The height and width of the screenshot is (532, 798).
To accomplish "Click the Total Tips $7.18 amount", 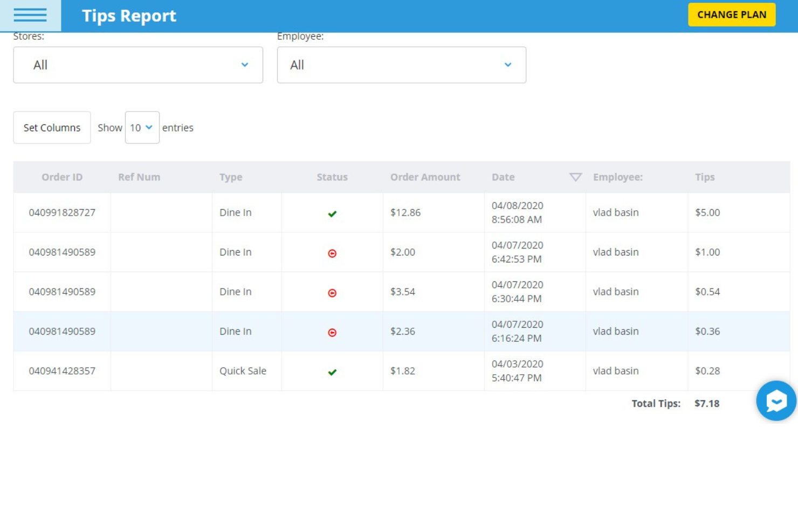I will point(707,403).
